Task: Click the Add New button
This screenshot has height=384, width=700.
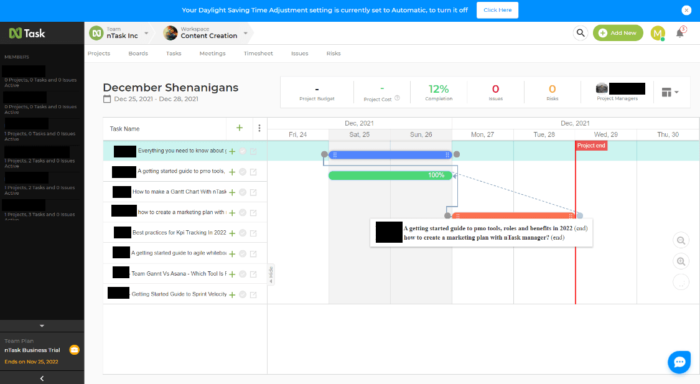Action: tap(618, 33)
